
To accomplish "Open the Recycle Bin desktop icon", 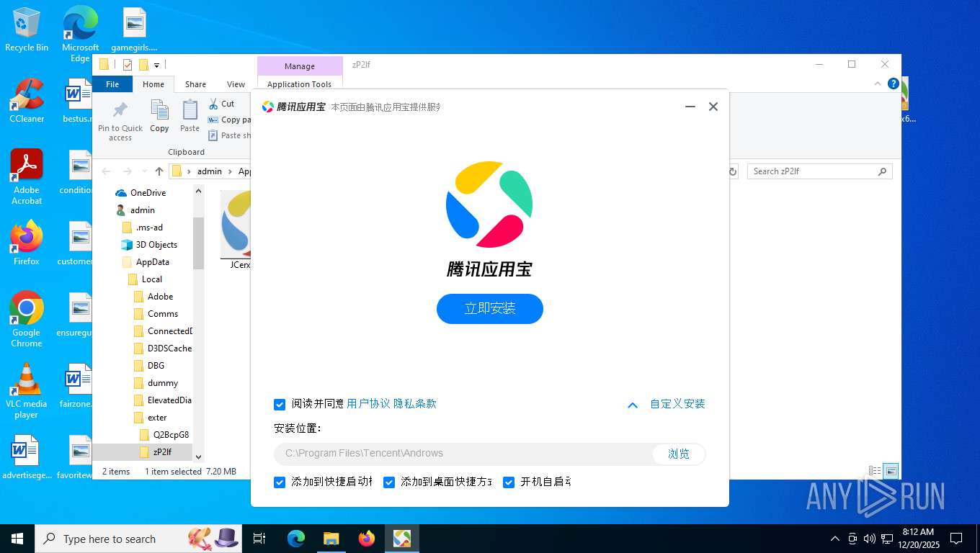I will click(x=27, y=30).
